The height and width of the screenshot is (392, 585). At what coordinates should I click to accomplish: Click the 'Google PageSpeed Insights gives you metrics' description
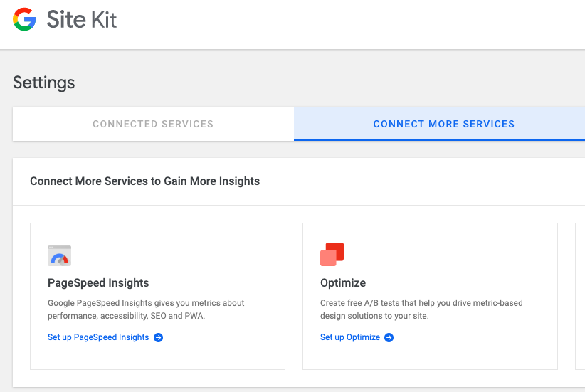[x=146, y=309]
